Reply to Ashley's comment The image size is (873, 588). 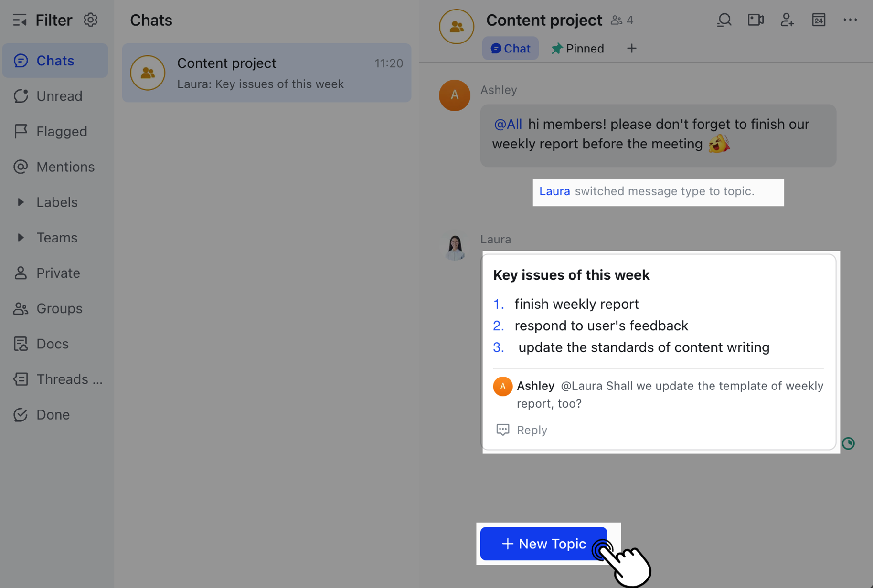tap(521, 430)
